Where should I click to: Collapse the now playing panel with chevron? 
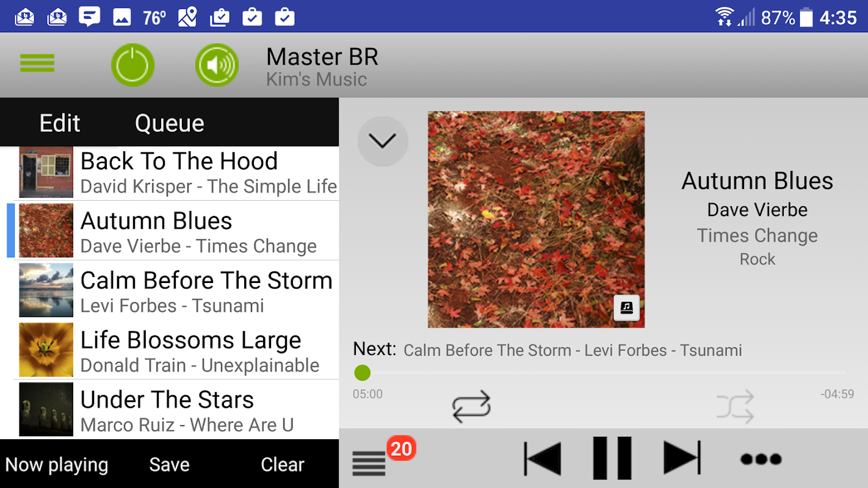tap(383, 142)
